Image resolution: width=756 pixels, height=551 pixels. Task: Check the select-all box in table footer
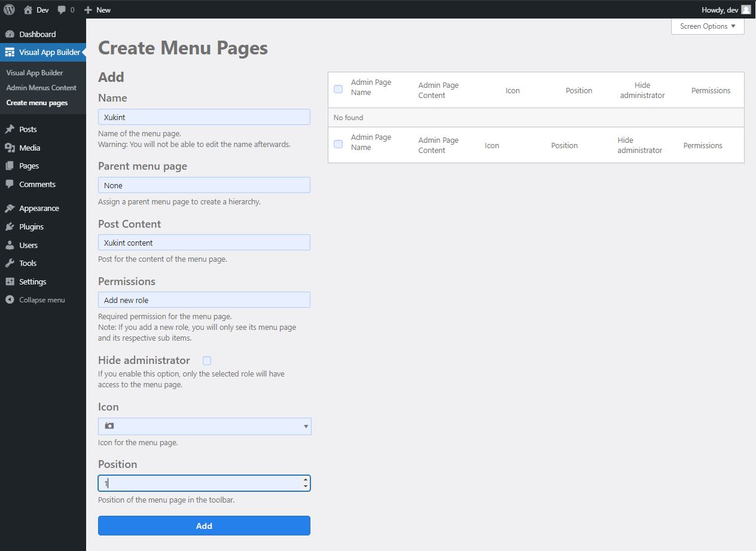point(338,144)
